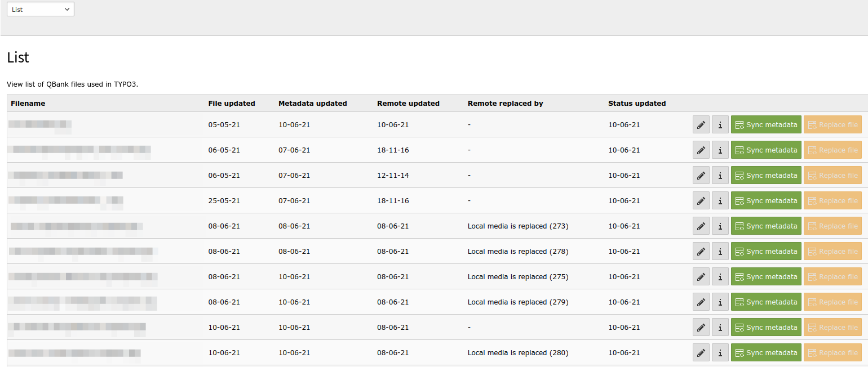Select the 'Local media is replaced (278)' cell
The width and height of the screenshot is (868, 367).
(x=518, y=252)
